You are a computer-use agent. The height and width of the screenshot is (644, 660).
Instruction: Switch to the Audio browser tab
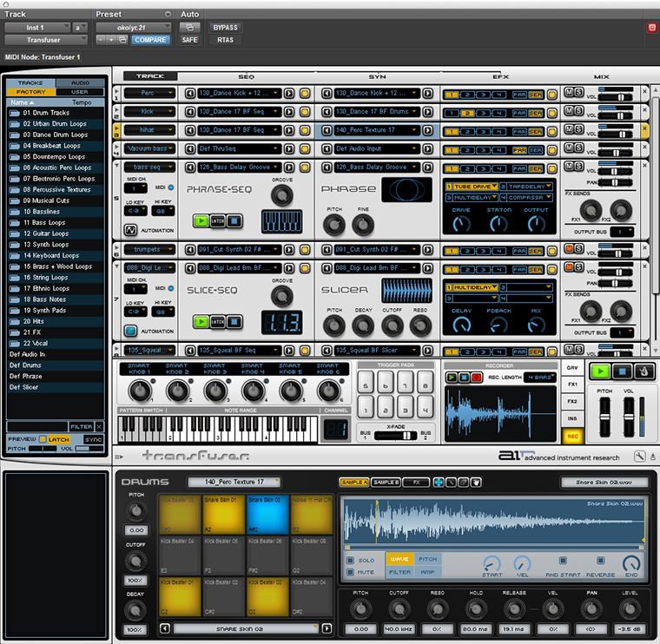[x=79, y=82]
